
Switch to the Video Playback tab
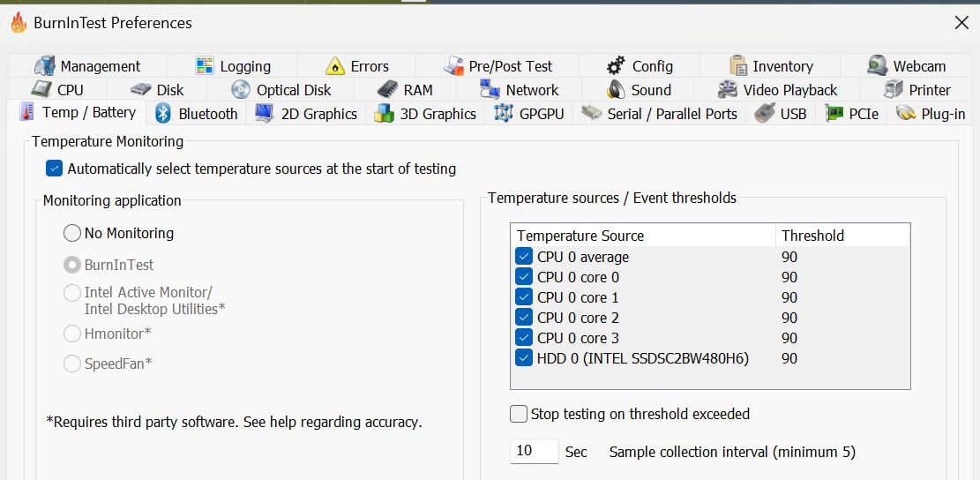pos(777,89)
